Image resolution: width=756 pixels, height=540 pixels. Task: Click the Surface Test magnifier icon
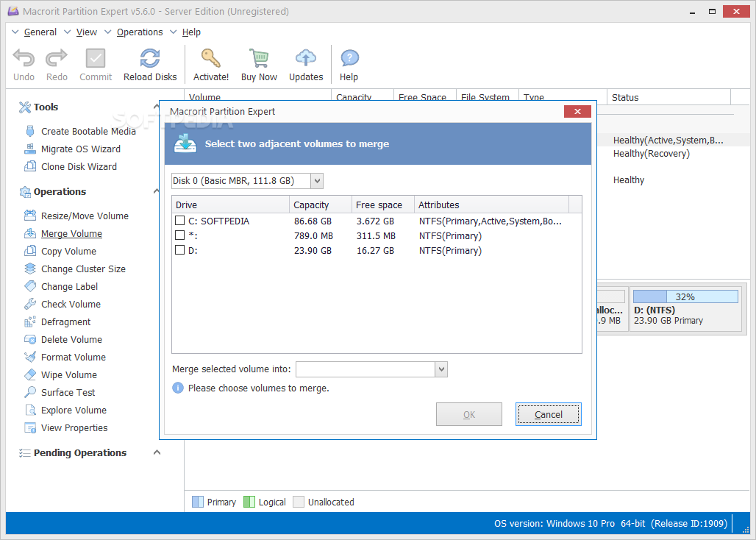point(30,392)
